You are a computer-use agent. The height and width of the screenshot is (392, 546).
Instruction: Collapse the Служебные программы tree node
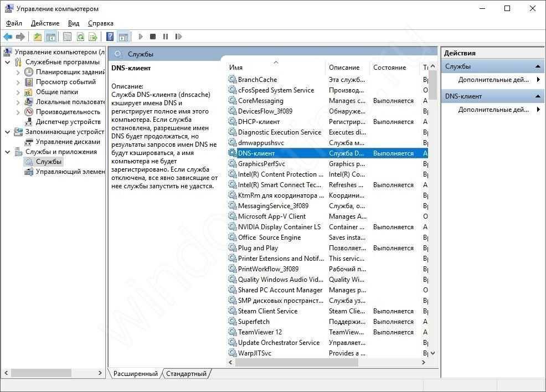(x=8, y=62)
